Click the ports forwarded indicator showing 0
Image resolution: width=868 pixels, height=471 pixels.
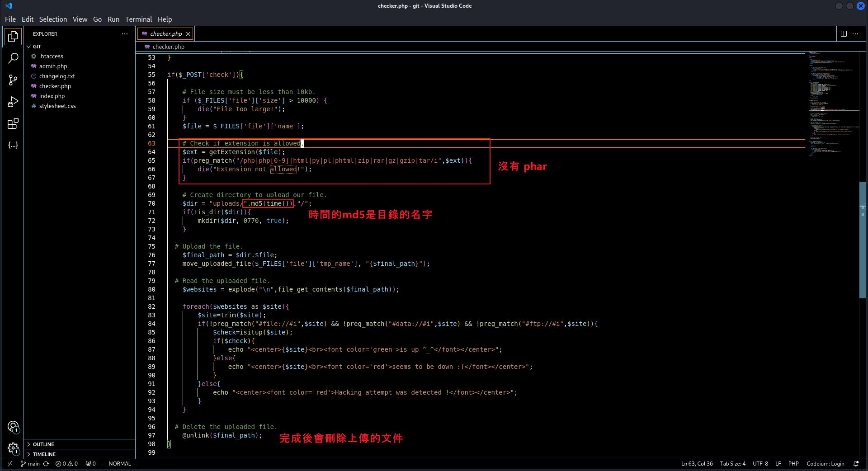pos(90,464)
